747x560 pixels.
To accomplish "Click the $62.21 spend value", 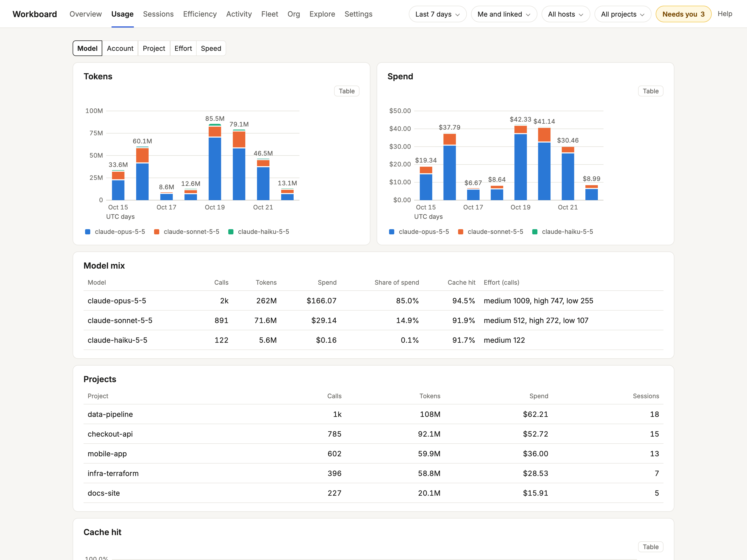I will coord(535,414).
